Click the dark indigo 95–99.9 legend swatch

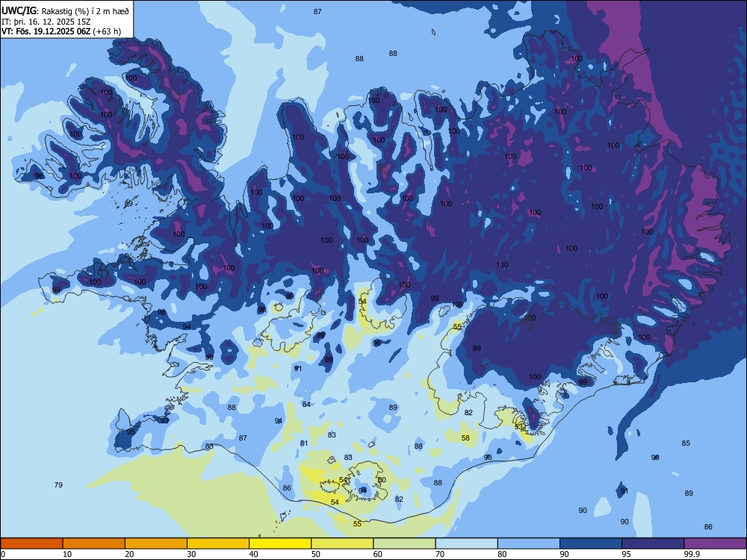click(x=653, y=544)
